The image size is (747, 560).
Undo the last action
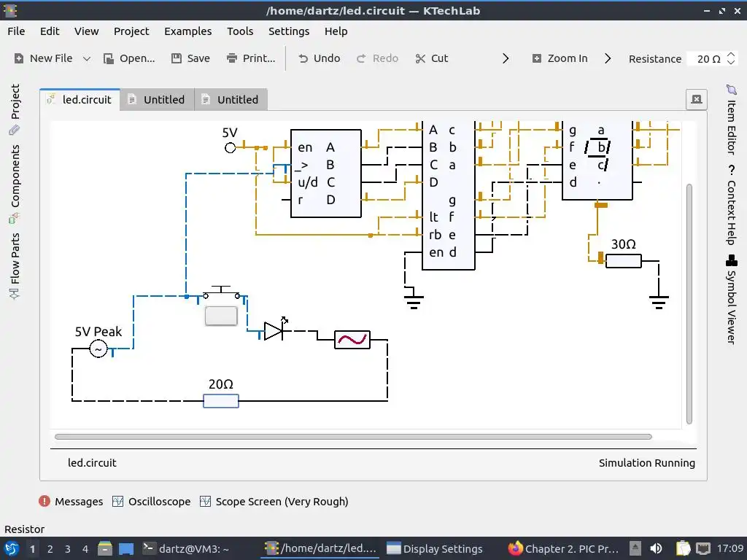pyautogui.click(x=303, y=58)
